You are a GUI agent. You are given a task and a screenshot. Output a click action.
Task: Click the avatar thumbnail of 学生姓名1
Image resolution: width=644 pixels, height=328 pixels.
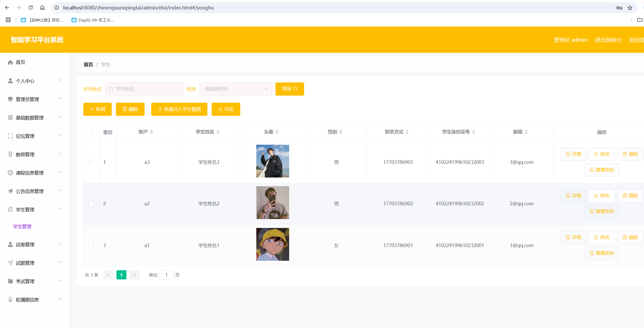tap(273, 244)
